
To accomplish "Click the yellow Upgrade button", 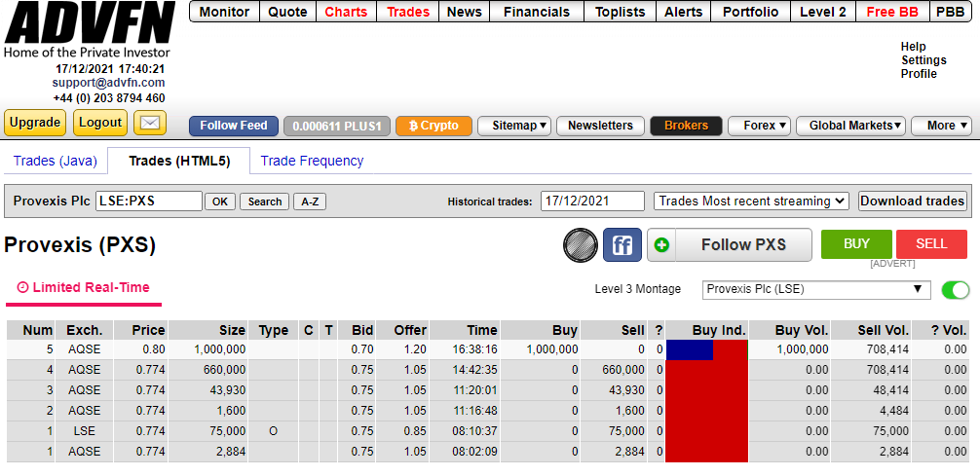I will [x=35, y=123].
